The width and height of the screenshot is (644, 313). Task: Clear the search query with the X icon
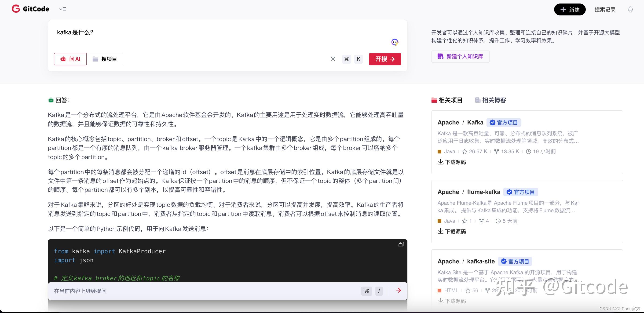[333, 59]
